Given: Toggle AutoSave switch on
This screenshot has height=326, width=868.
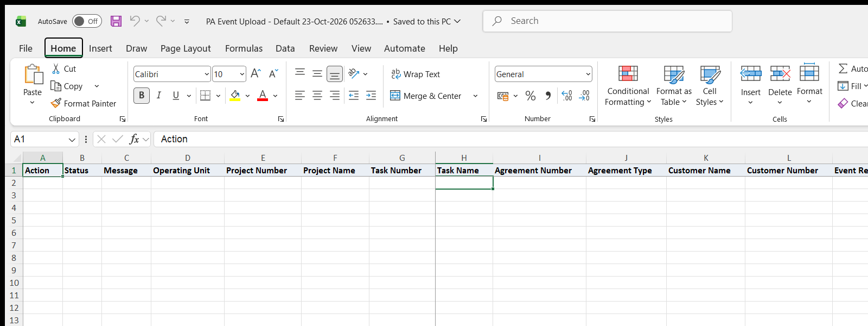Looking at the screenshot, I should [x=87, y=21].
